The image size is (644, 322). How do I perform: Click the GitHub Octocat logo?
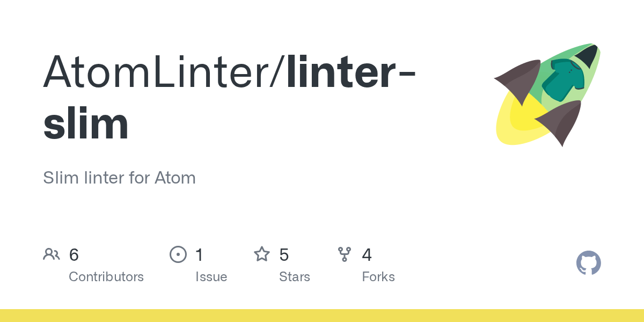tap(588, 264)
